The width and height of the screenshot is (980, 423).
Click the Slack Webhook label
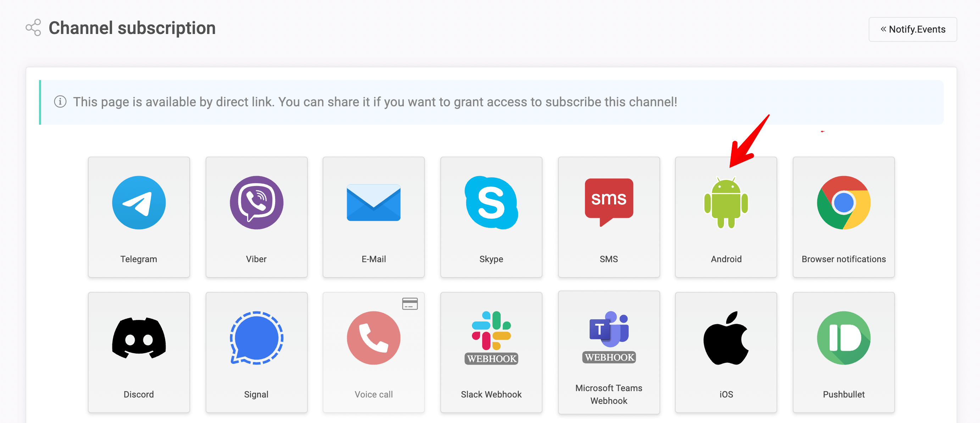pyautogui.click(x=491, y=395)
